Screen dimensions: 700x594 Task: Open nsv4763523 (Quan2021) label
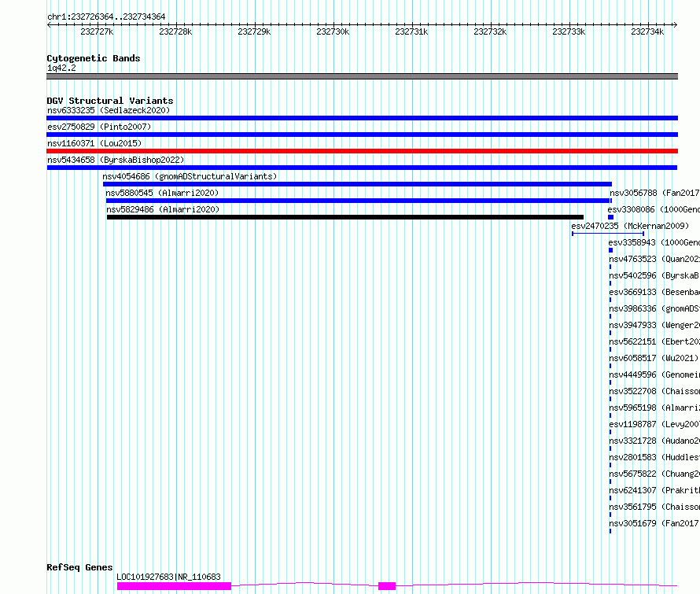654,259
